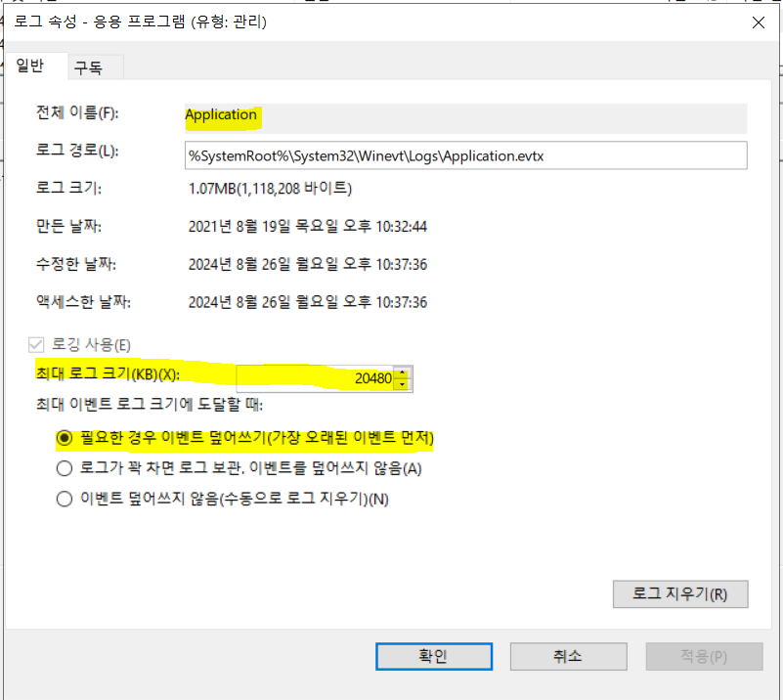
Task: Click the 로그 경로(L) label
Action: point(77,151)
